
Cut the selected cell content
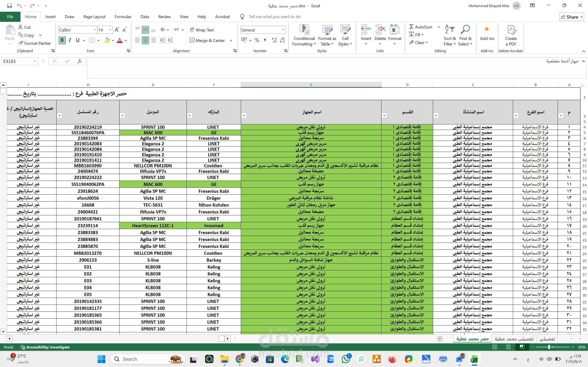[x=25, y=27]
